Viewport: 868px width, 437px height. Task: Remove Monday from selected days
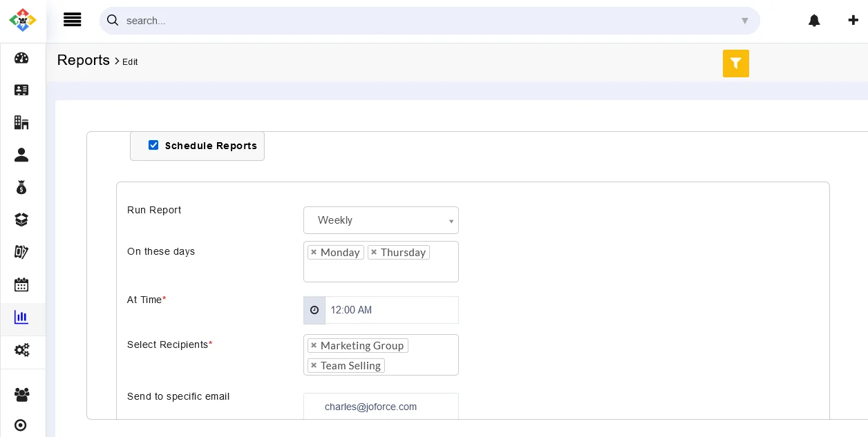coord(314,252)
